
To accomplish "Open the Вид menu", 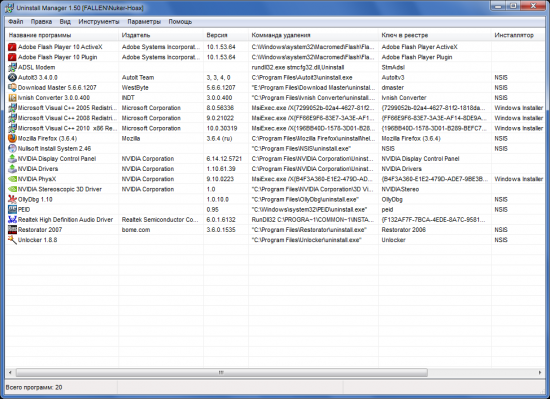I will pos(65,22).
